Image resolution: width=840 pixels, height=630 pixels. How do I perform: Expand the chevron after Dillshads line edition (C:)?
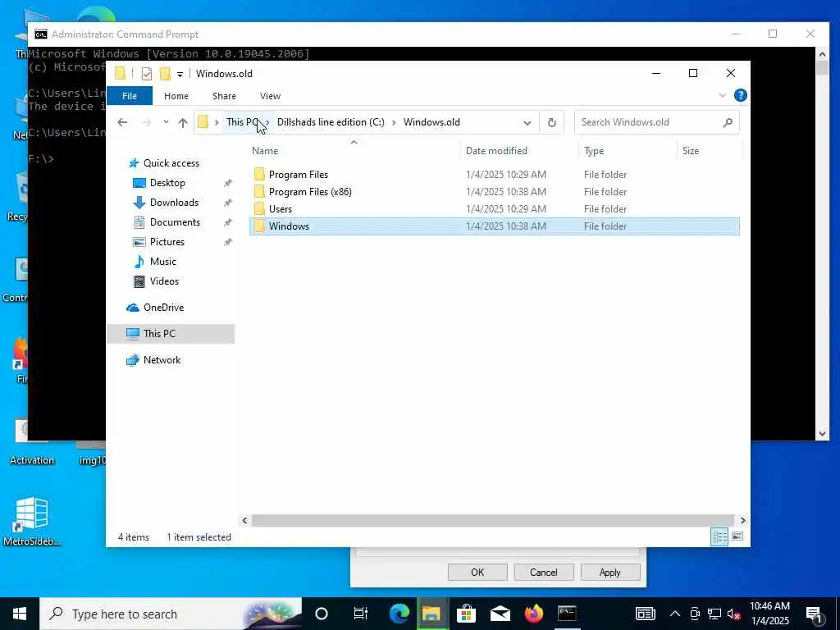tap(394, 122)
